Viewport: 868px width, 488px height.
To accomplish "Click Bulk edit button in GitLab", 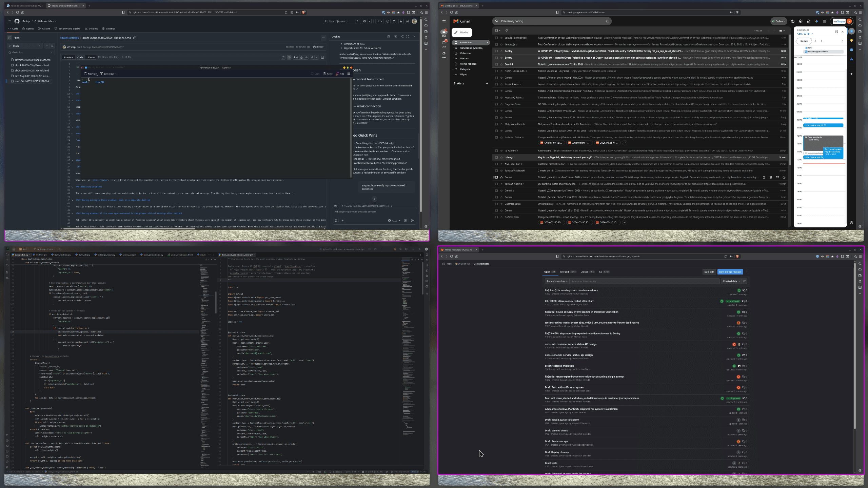I will click(x=709, y=272).
